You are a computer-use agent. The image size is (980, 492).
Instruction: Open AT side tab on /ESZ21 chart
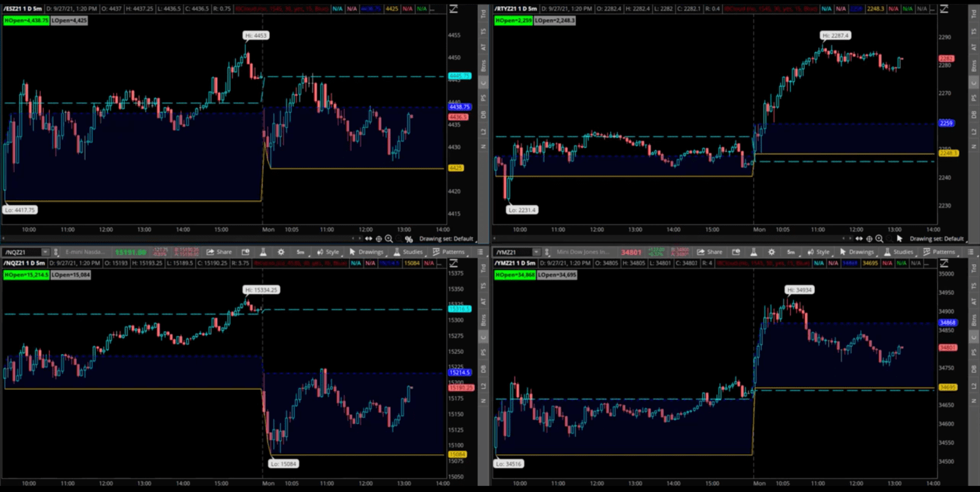click(483, 47)
